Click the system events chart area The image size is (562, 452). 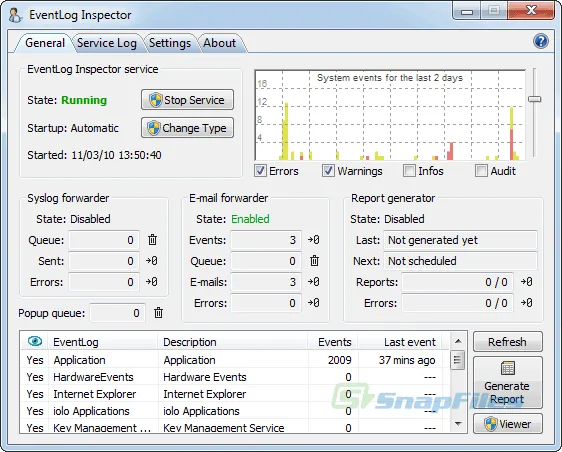point(390,115)
